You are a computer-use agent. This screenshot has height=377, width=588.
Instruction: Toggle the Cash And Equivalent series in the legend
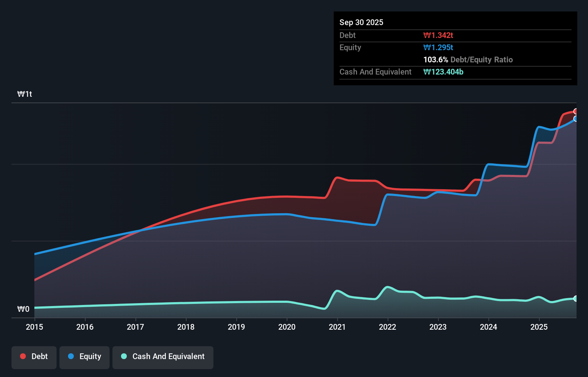(x=163, y=357)
